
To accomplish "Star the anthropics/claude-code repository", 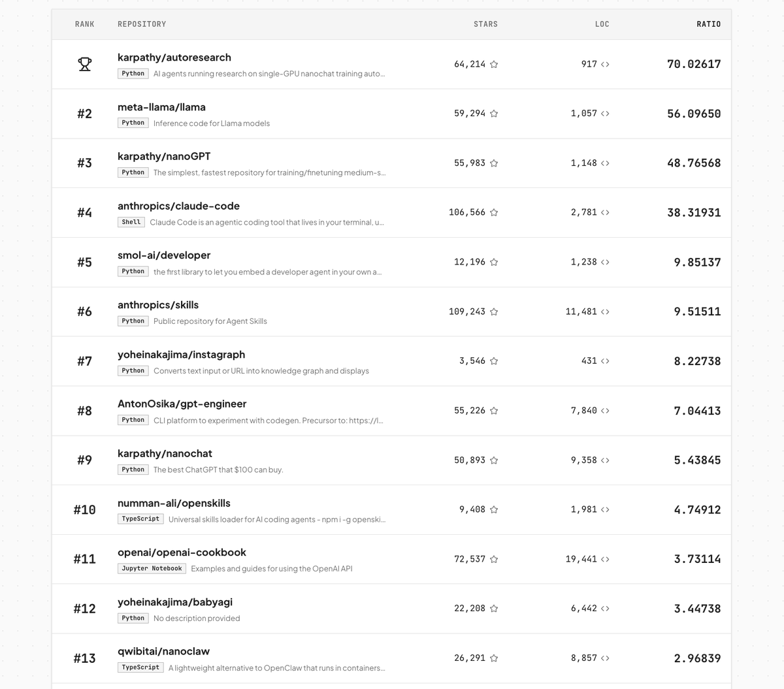I will (x=494, y=212).
